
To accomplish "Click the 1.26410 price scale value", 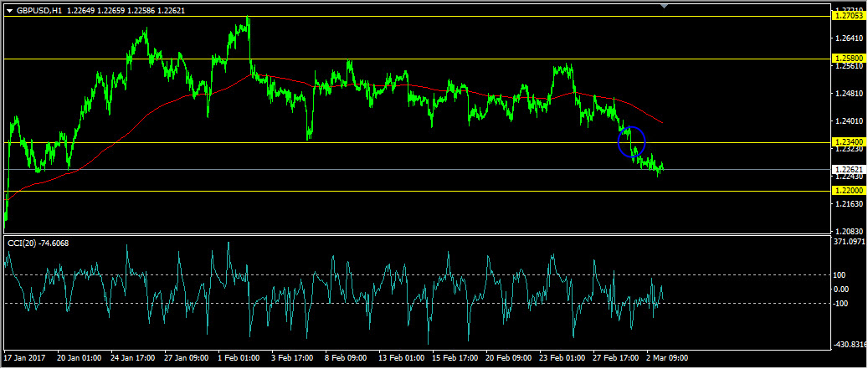I will point(850,38).
